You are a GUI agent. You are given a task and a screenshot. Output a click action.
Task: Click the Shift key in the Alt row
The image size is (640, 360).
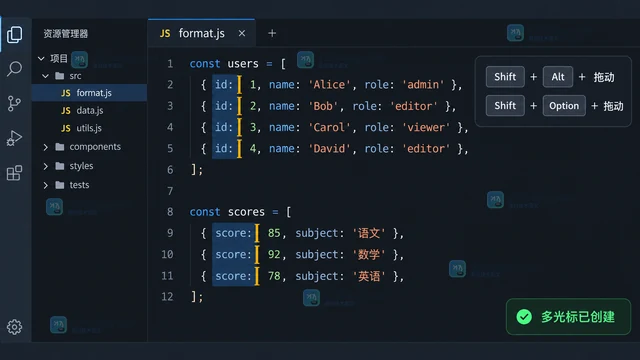click(x=505, y=77)
